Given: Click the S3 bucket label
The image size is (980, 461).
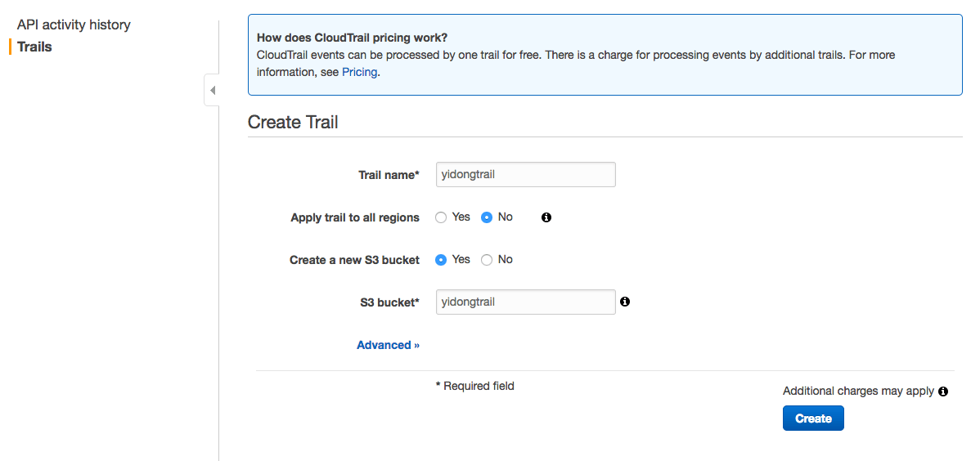Looking at the screenshot, I should click(x=385, y=302).
